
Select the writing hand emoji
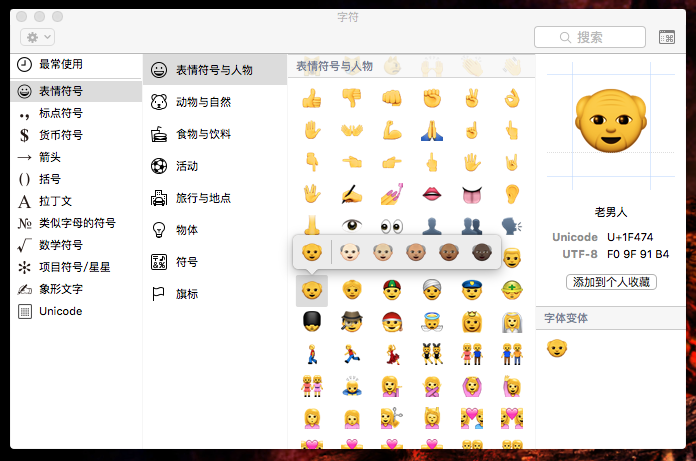point(352,194)
